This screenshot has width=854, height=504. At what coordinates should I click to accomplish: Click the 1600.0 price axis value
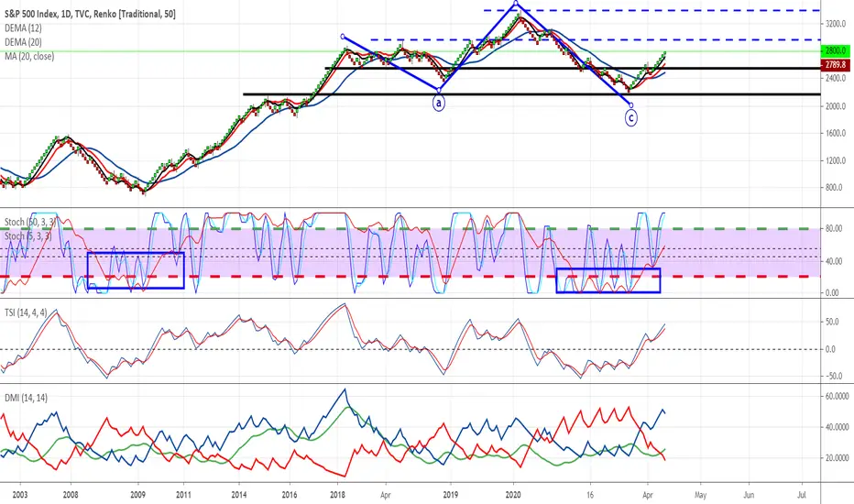[x=835, y=133]
